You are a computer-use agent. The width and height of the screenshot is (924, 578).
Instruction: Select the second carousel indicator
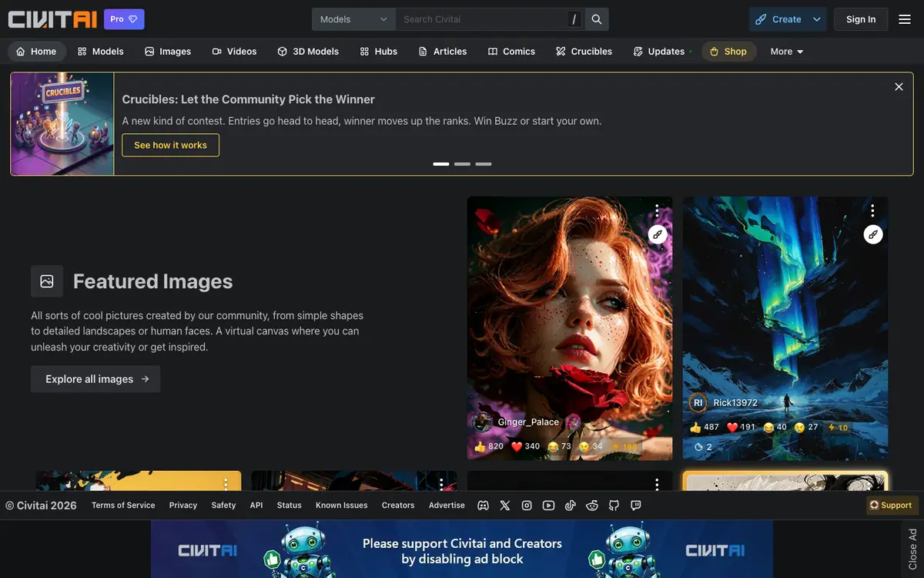coord(462,164)
